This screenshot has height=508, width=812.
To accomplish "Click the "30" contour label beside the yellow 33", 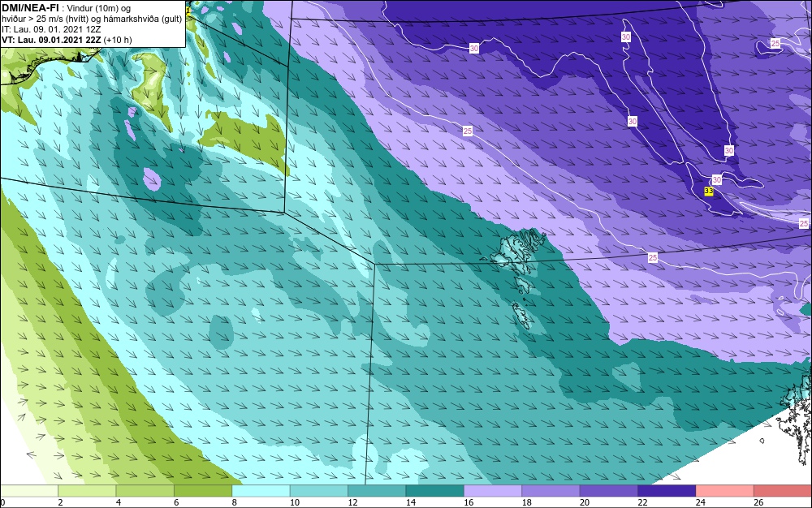I will 717,179.
